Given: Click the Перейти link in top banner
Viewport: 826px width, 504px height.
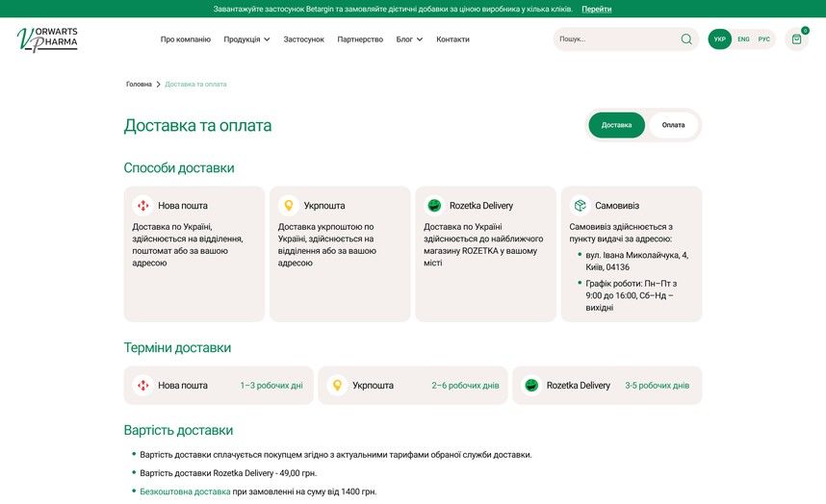Looking at the screenshot, I should point(596,9).
